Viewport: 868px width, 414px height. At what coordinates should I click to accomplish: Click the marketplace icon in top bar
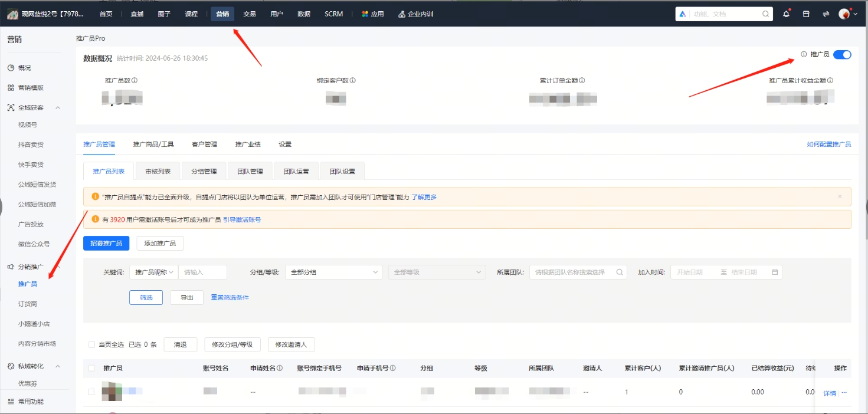click(806, 13)
